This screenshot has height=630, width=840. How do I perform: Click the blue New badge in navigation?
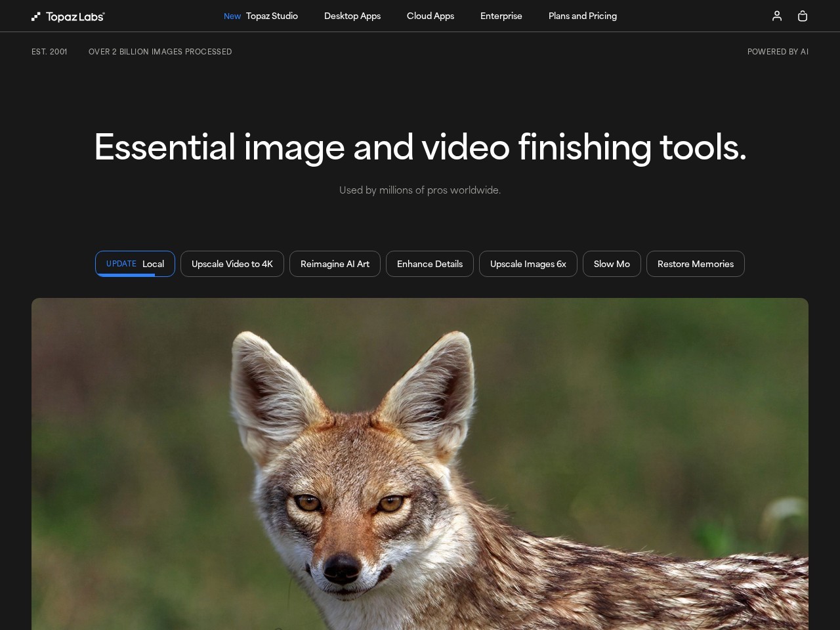coord(232,16)
